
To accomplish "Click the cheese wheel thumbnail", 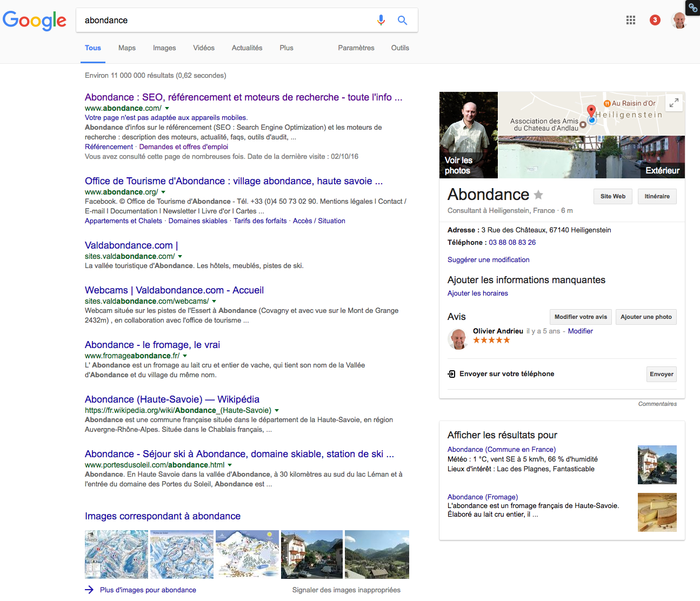I will point(657,512).
